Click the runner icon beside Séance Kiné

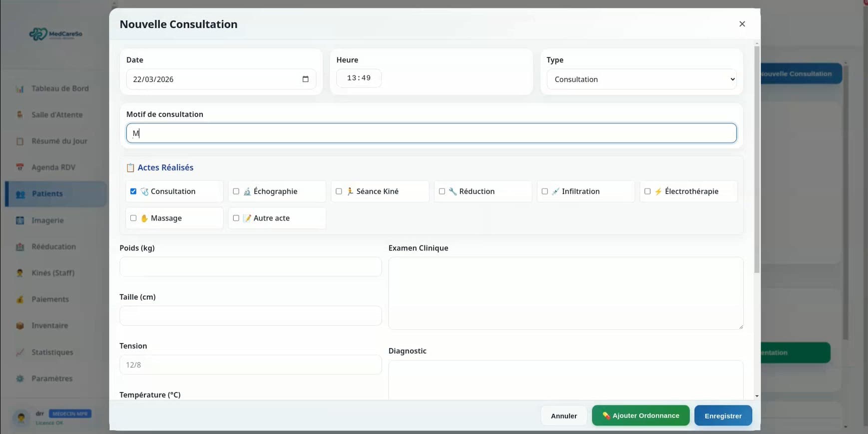click(350, 191)
